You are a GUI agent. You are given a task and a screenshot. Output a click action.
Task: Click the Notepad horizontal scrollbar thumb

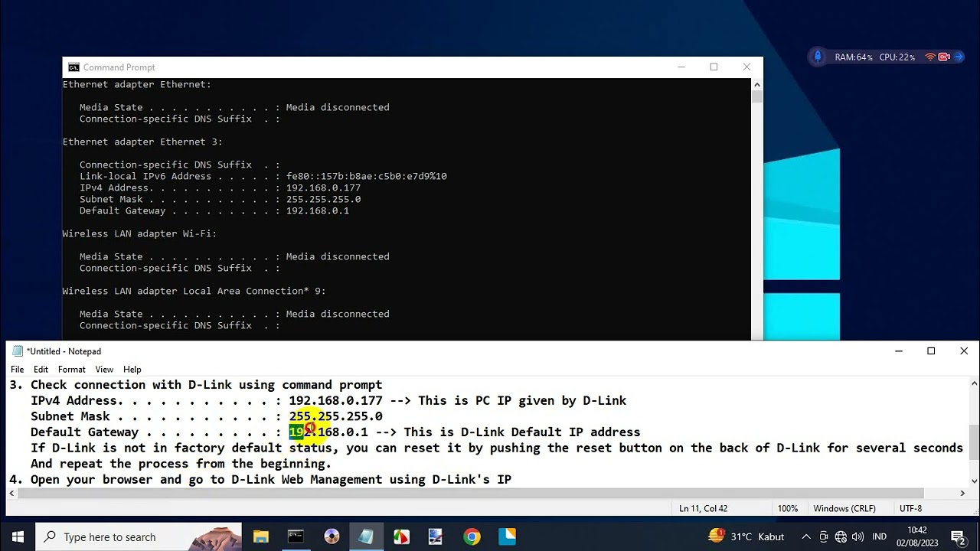pyautogui.click(x=471, y=494)
